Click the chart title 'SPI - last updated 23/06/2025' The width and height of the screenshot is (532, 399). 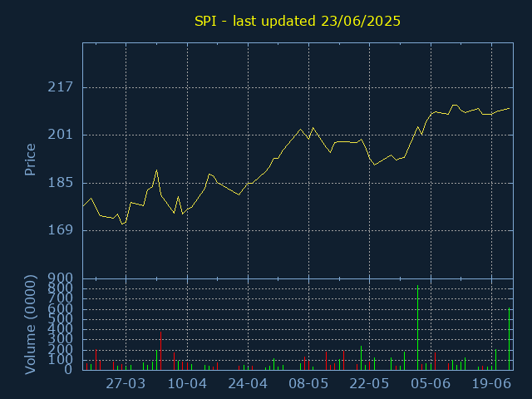coord(298,21)
